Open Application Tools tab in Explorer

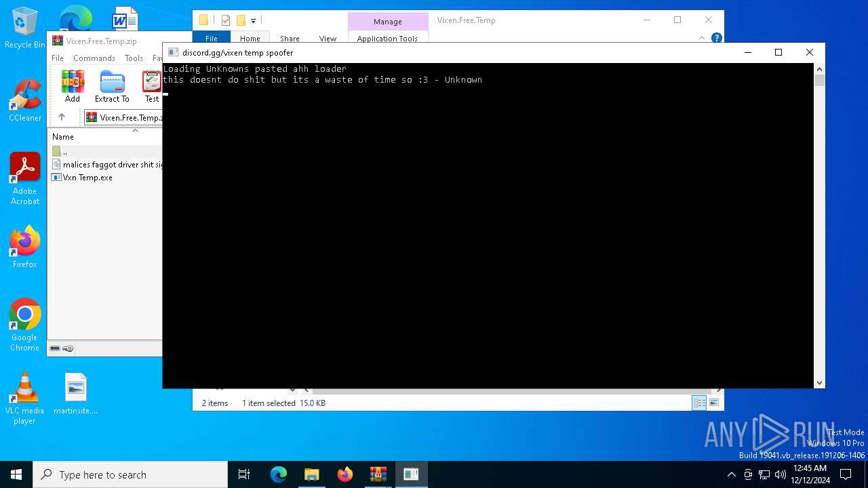coord(388,39)
